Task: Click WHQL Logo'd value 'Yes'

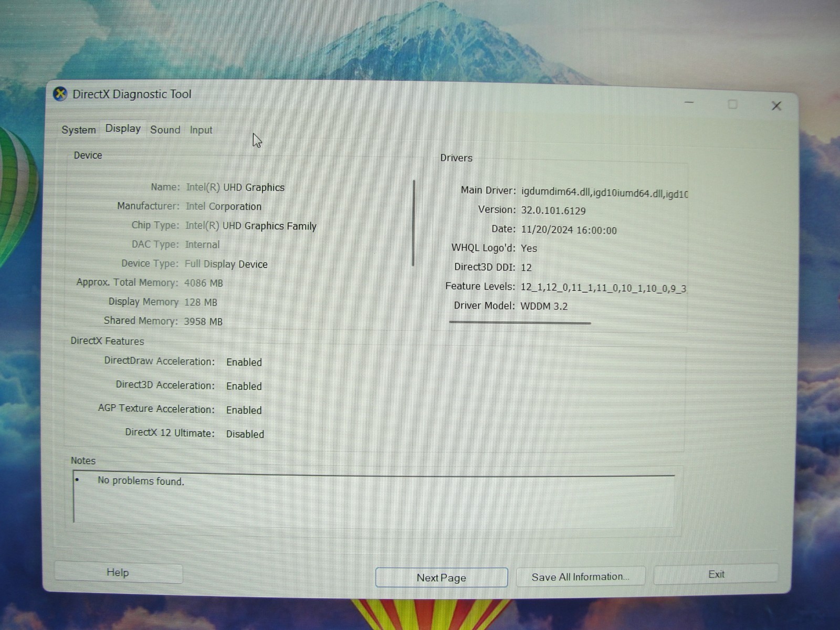Action: [529, 248]
